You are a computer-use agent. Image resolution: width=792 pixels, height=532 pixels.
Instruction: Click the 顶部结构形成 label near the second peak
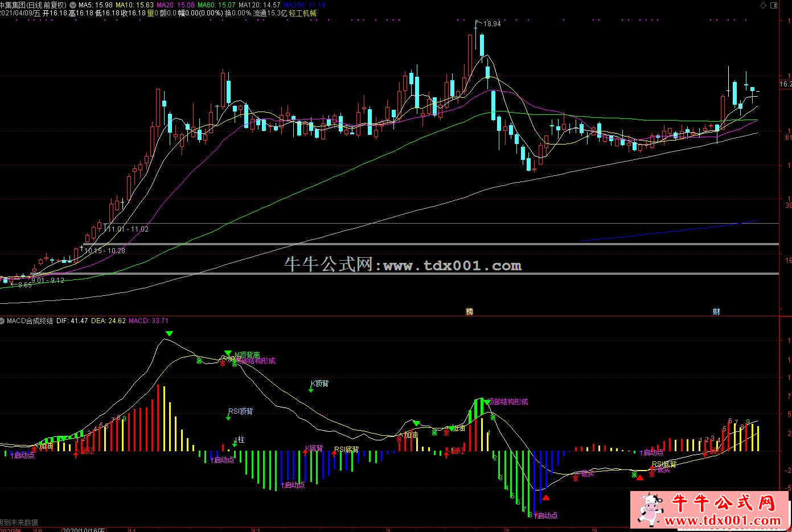click(508, 402)
